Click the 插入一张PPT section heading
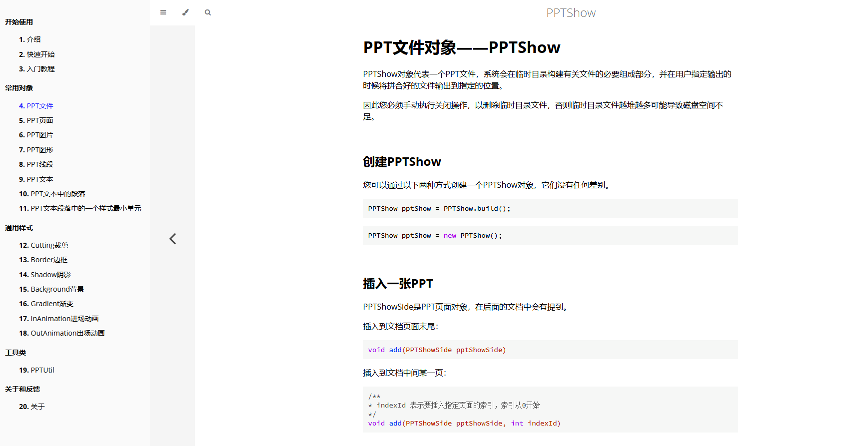This screenshot has width=868, height=446. [398, 284]
